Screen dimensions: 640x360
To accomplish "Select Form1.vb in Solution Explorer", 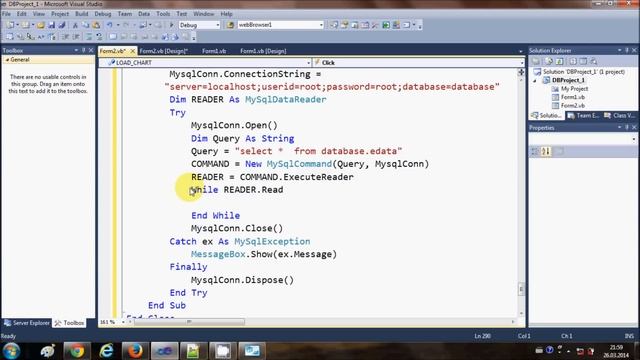I will tap(573, 97).
